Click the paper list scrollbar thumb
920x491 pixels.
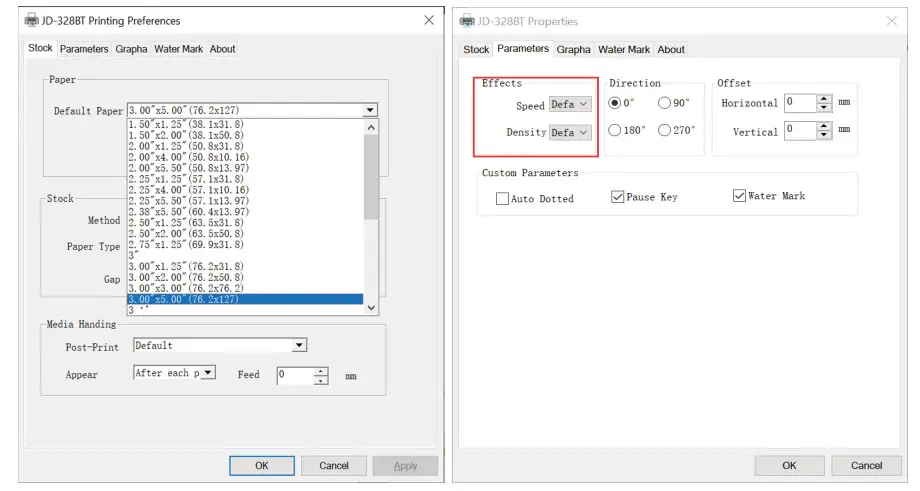tap(371, 176)
